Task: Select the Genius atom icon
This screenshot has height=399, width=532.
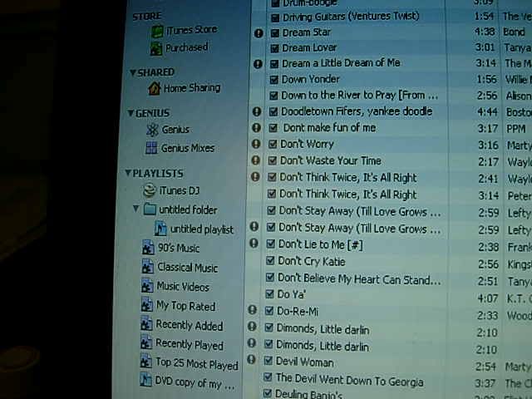Action: [152, 130]
